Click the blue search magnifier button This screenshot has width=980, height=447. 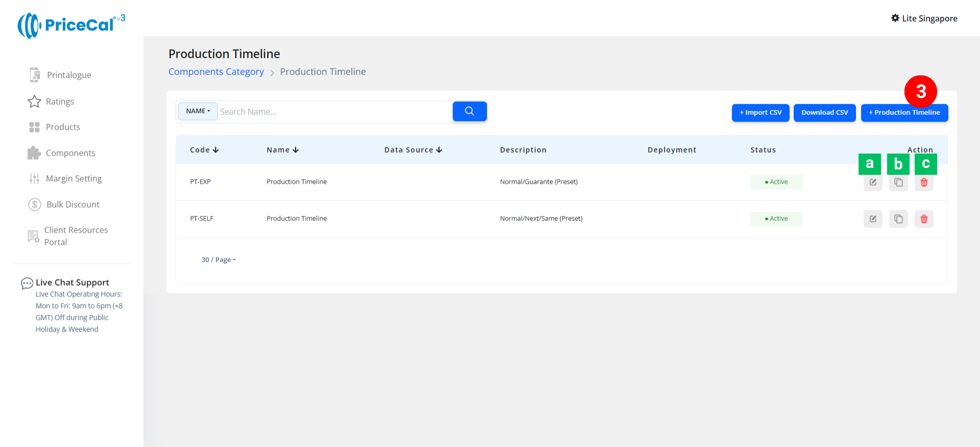[469, 111]
